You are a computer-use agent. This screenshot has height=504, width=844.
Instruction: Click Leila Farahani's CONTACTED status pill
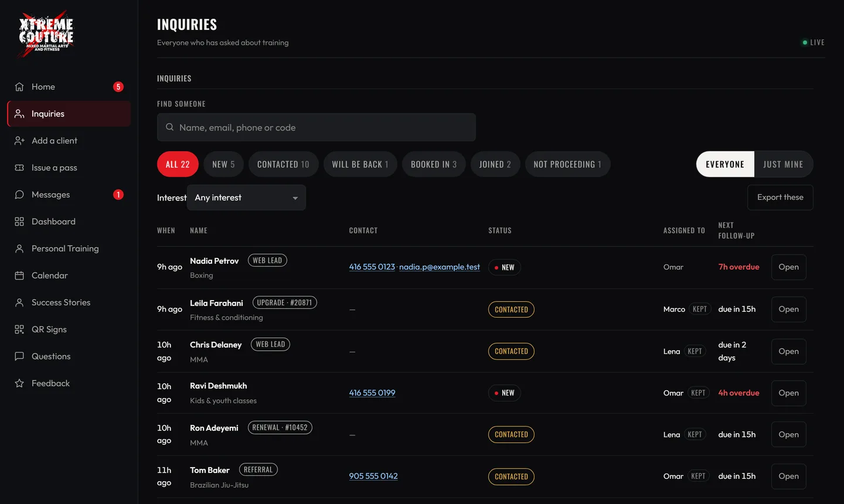pyautogui.click(x=511, y=309)
